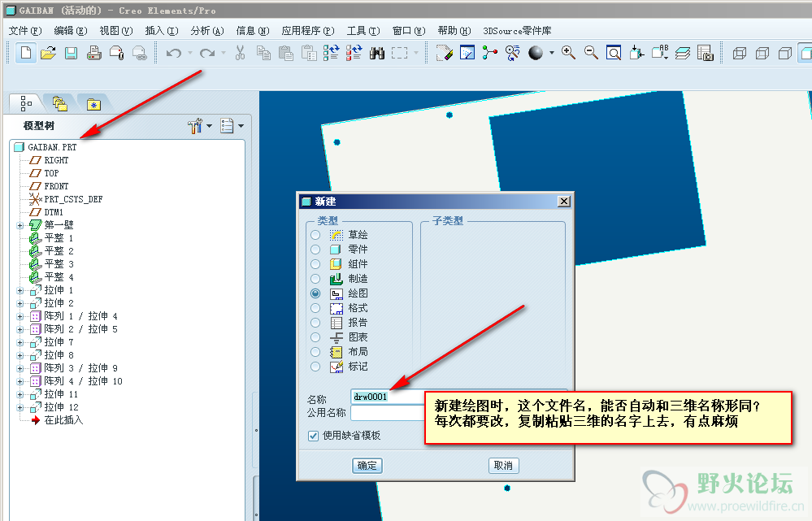This screenshot has width=812, height=521.
Task: Click the Redo arrow icon
Action: pyautogui.click(x=207, y=53)
